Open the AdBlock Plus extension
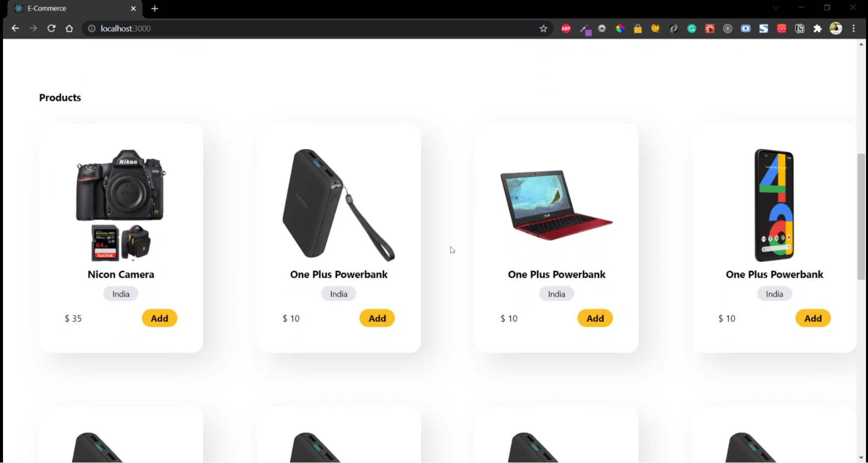 566,29
